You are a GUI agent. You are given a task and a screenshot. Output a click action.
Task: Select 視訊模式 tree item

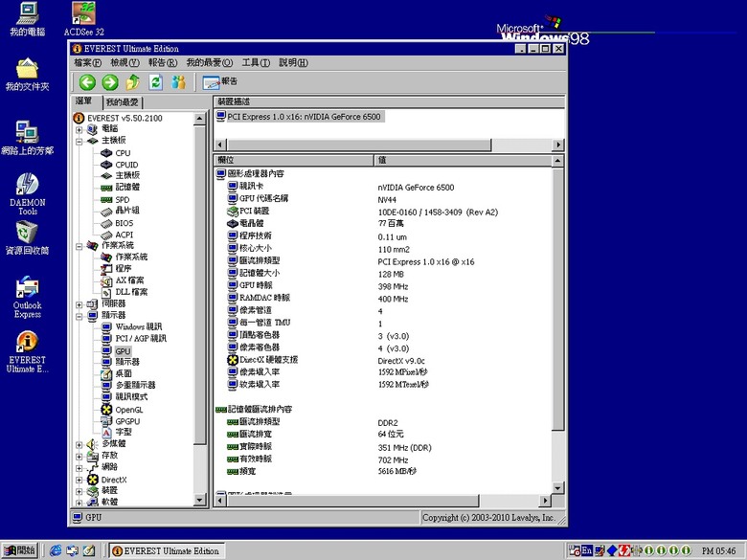click(x=131, y=396)
